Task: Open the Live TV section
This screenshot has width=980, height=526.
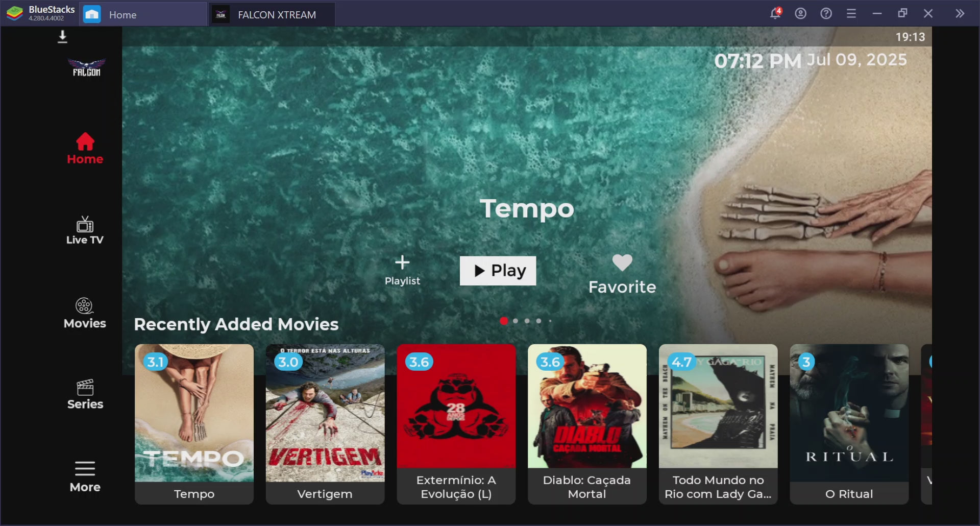Action: click(85, 230)
